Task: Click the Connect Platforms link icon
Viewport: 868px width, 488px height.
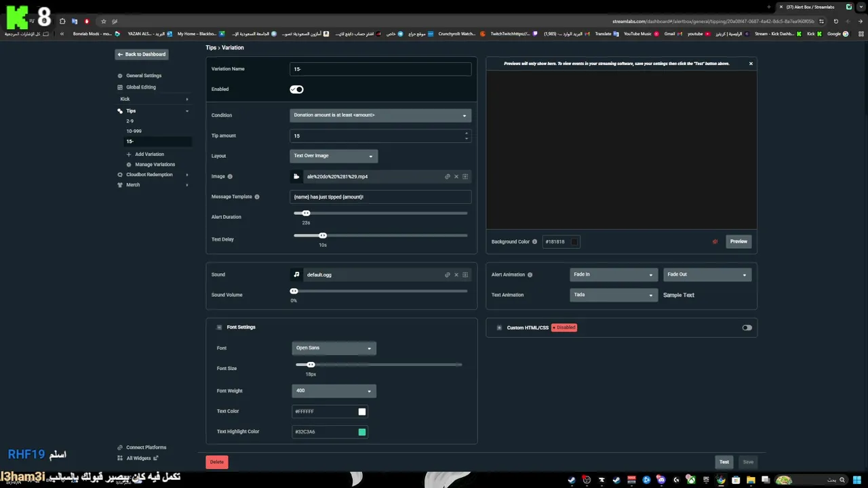Action: (120, 447)
